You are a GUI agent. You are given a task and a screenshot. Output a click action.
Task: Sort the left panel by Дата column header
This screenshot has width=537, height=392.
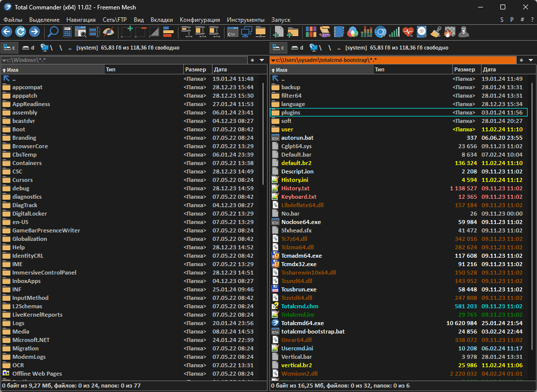point(221,70)
